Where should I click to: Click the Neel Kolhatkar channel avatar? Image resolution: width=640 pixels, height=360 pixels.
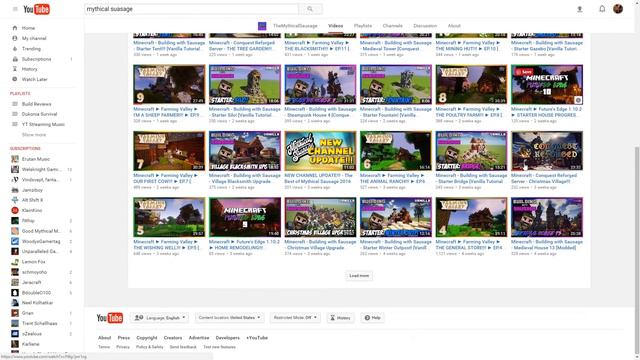point(15,303)
